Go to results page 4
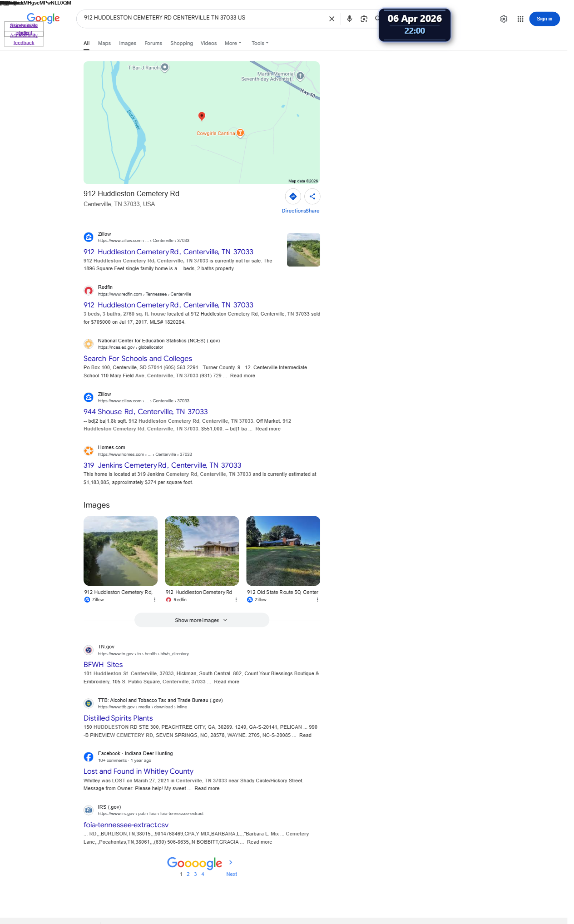Screen dimensions: 574x924 pos(203,874)
